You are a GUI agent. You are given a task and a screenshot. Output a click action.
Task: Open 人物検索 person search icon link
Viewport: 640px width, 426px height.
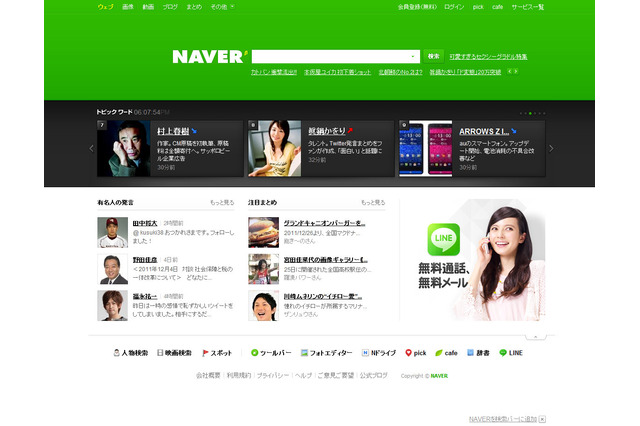click(x=131, y=353)
